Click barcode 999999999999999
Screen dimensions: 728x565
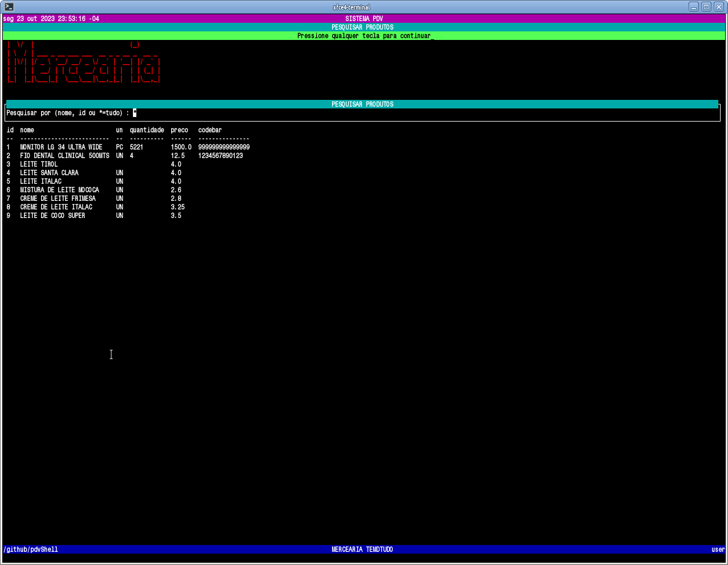224,147
